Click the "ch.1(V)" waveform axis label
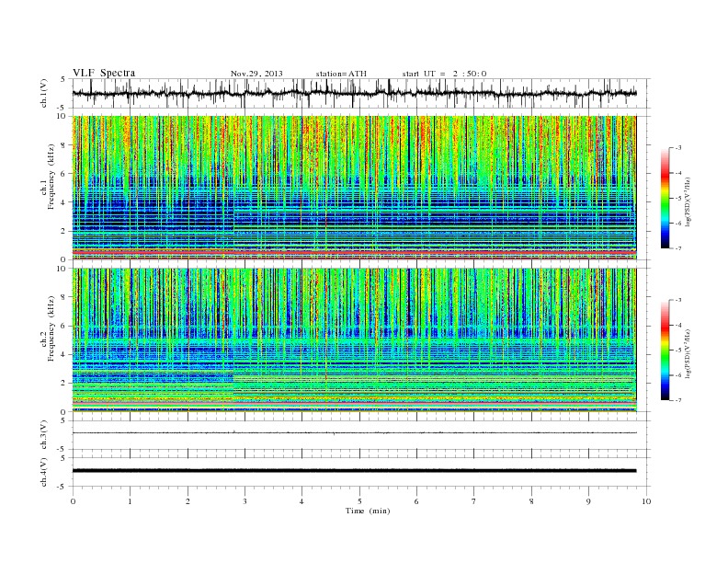 [44, 93]
